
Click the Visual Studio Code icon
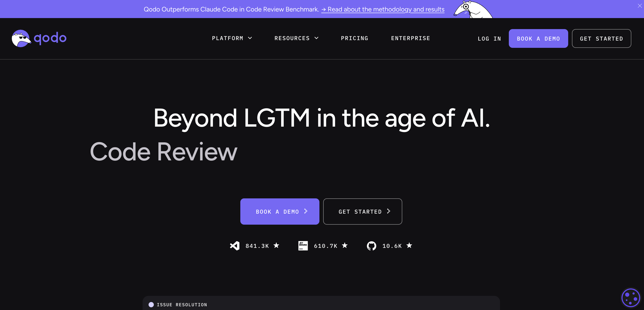coord(234,246)
